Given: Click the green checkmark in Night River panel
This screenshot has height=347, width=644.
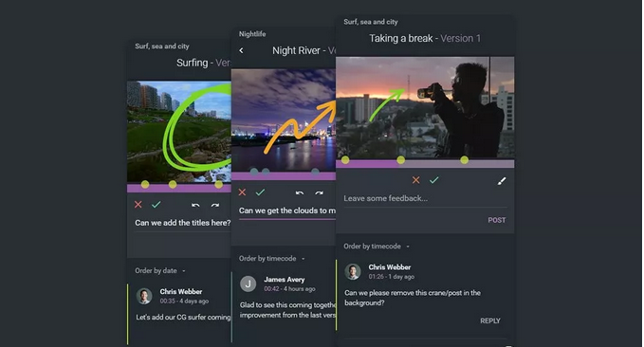Looking at the screenshot, I should tap(260, 192).
